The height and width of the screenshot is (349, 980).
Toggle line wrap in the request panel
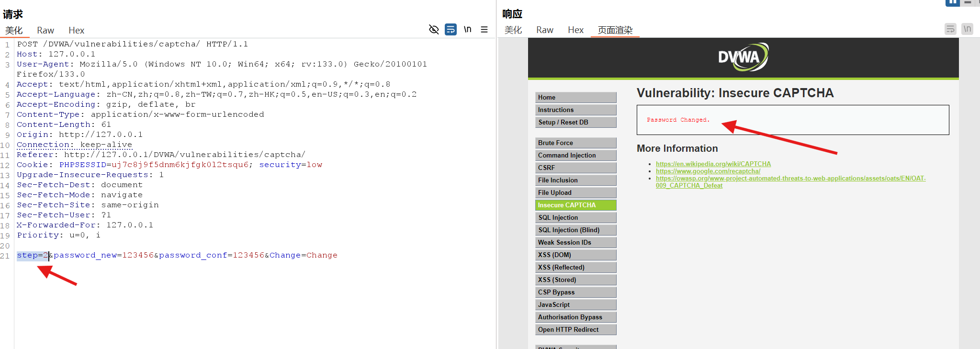click(x=451, y=30)
